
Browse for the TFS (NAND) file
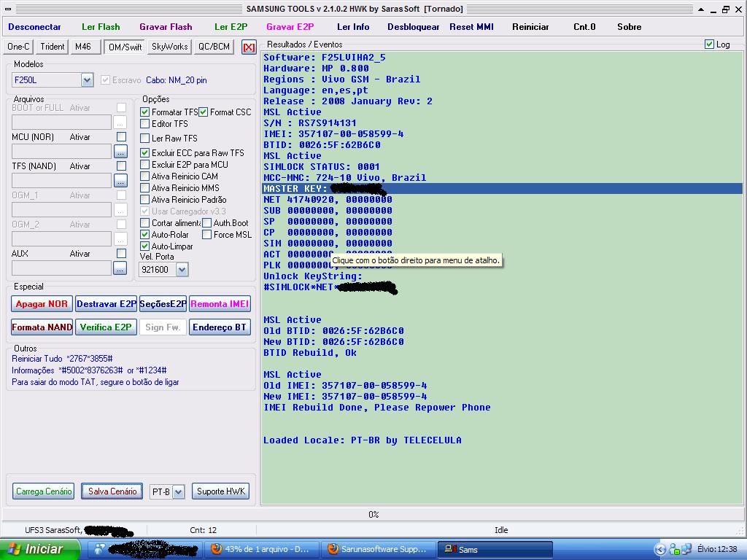coord(120,181)
